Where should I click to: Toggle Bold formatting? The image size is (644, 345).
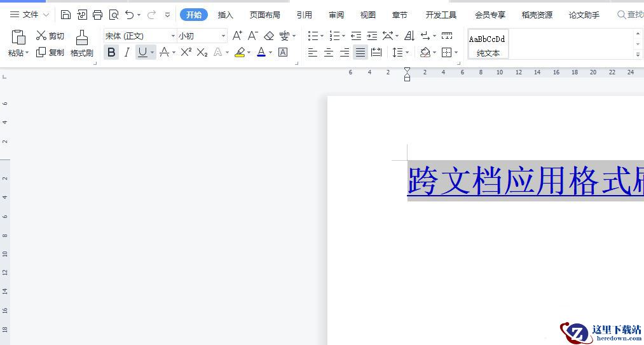[x=111, y=52]
